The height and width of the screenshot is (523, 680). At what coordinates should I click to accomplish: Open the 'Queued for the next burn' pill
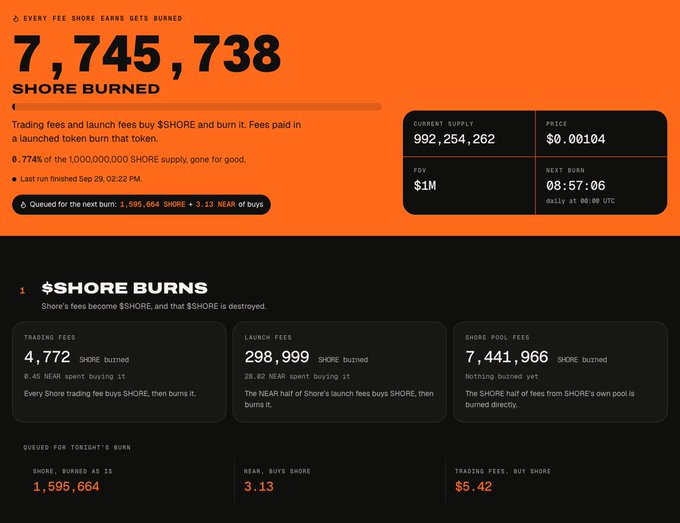[x=141, y=204]
